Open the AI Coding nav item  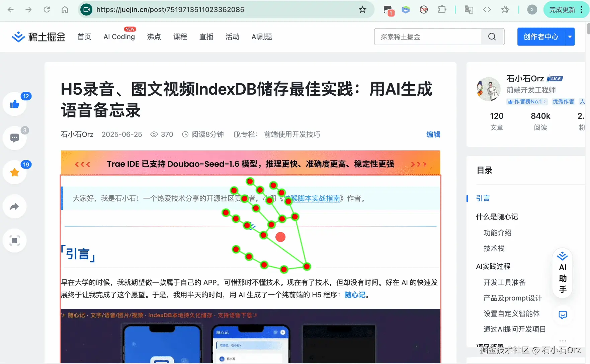(x=119, y=37)
